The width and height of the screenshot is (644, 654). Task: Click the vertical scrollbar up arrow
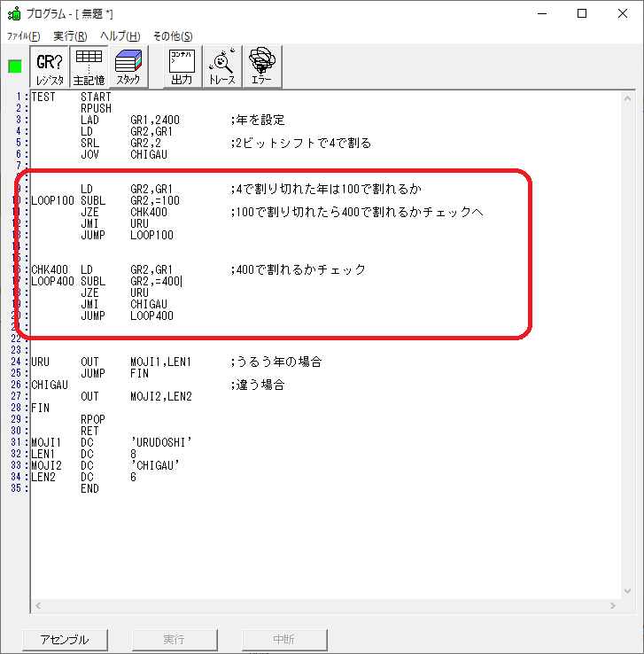click(628, 99)
